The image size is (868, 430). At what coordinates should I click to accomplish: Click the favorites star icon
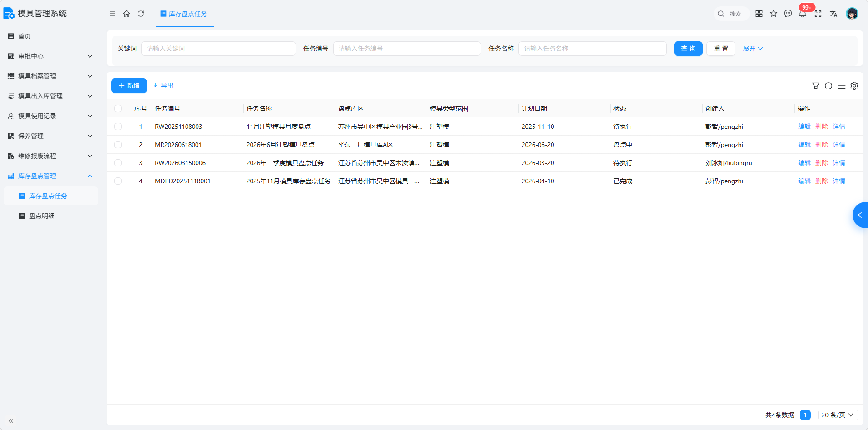tap(774, 14)
